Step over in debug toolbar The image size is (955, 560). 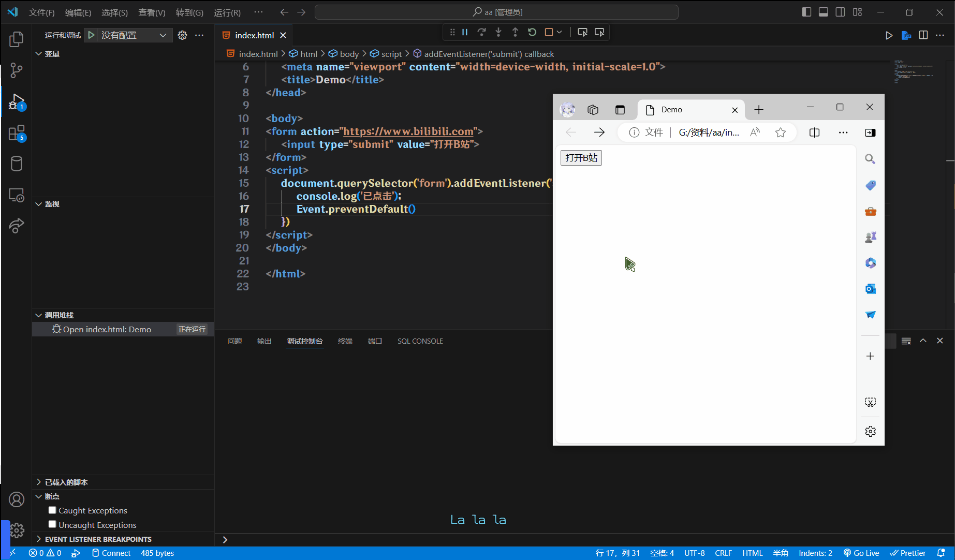(x=481, y=32)
